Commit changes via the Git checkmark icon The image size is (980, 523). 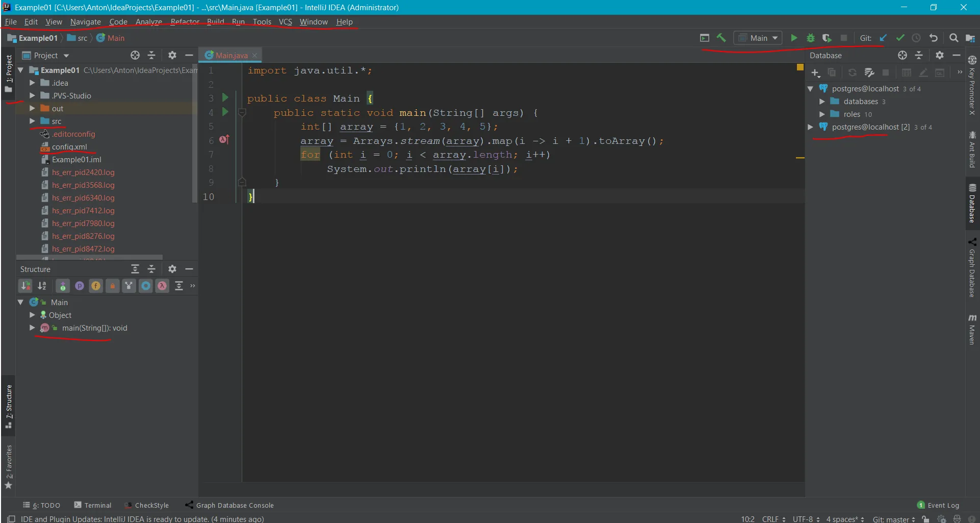(x=900, y=38)
